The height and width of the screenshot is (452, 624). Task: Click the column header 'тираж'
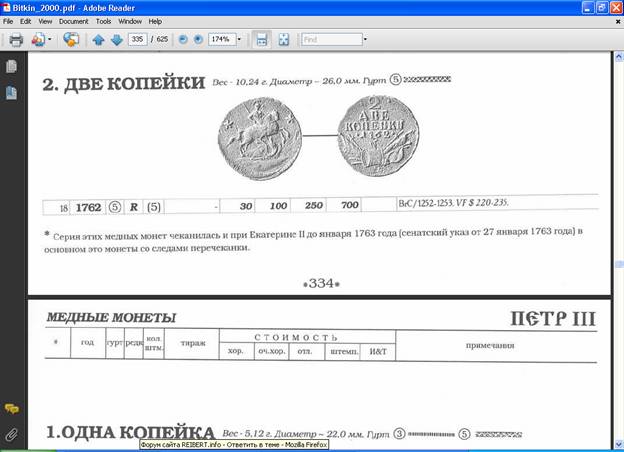(193, 343)
